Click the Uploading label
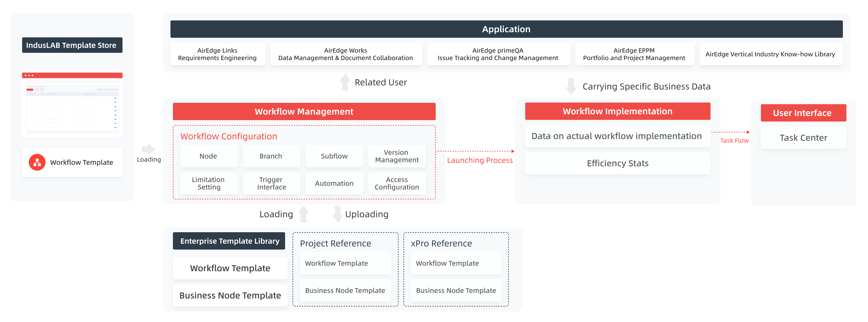Viewport: 868px width, 322px height. point(367,214)
